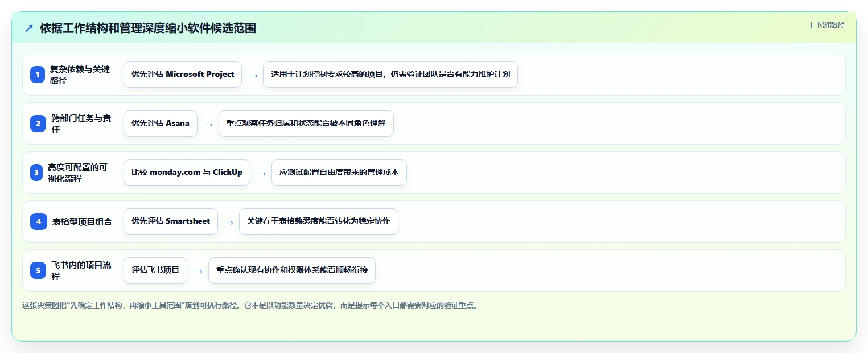Click the 表格型项目组合 label
Image resolution: width=868 pixels, height=353 pixels.
pos(82,221)
